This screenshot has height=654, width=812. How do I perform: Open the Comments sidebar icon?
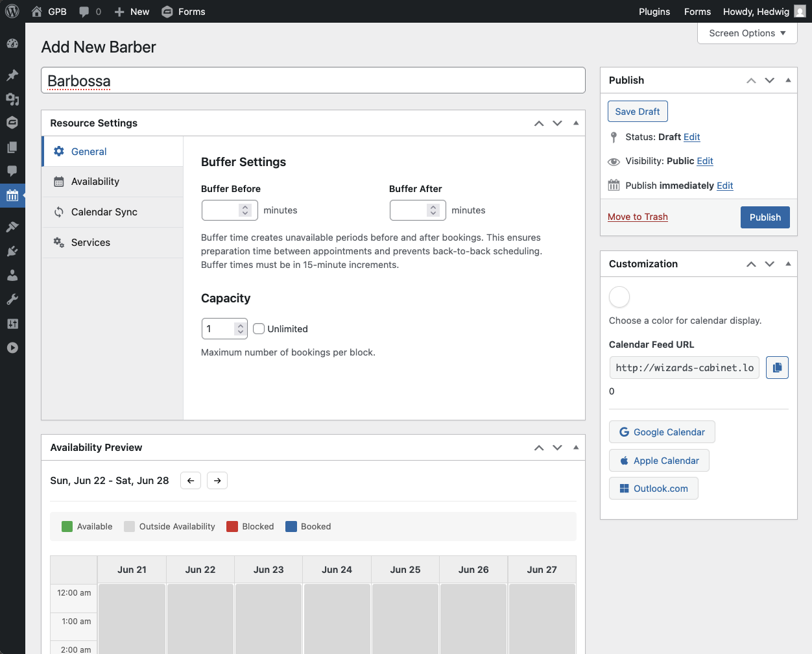pyautogui.click(x=12, y=171)
